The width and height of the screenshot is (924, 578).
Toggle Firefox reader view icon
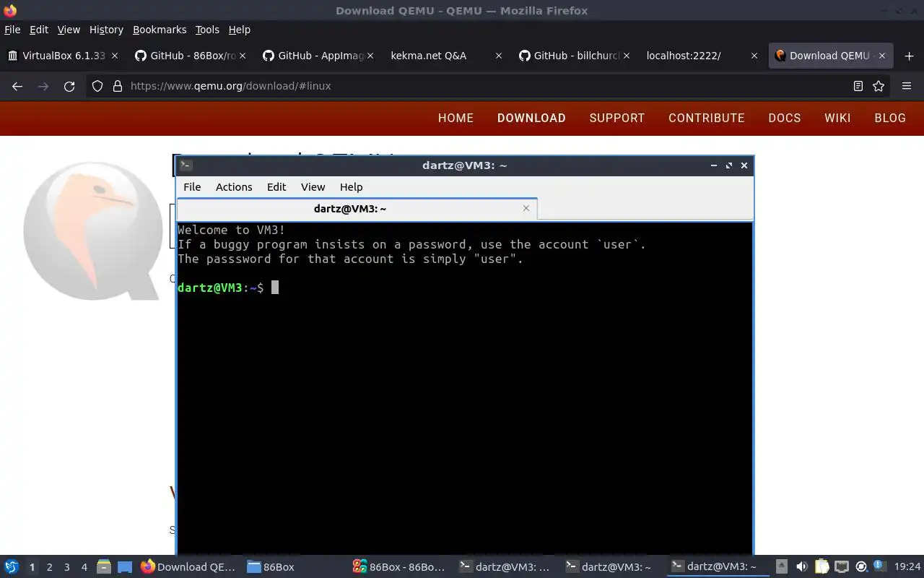coord(858,86)
